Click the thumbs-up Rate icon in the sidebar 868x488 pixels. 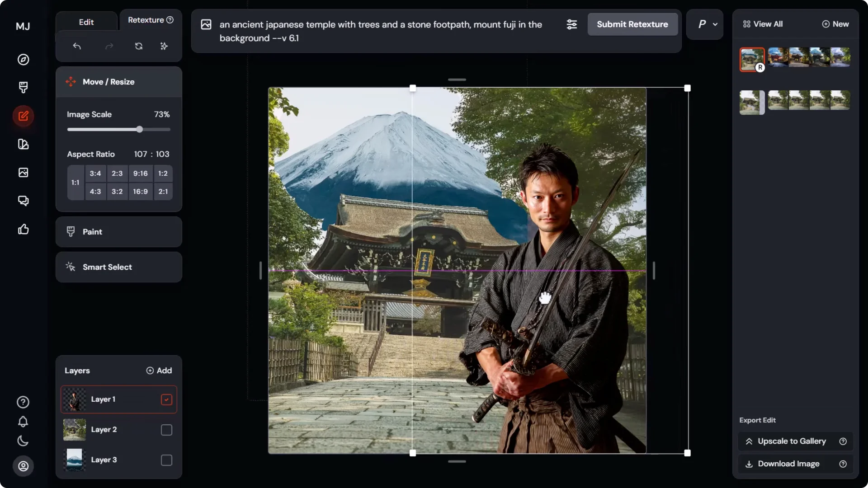pos(23,229)
